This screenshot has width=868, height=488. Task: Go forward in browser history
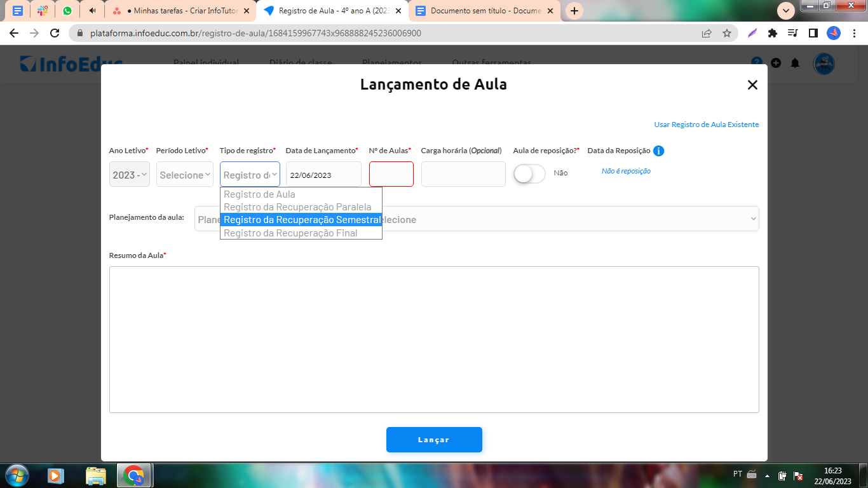(x=34, y=33)
